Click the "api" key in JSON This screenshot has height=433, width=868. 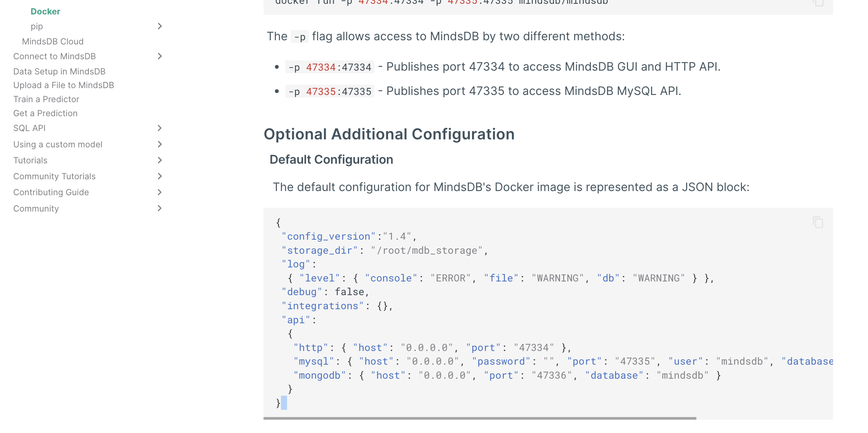tap(296, 320)
